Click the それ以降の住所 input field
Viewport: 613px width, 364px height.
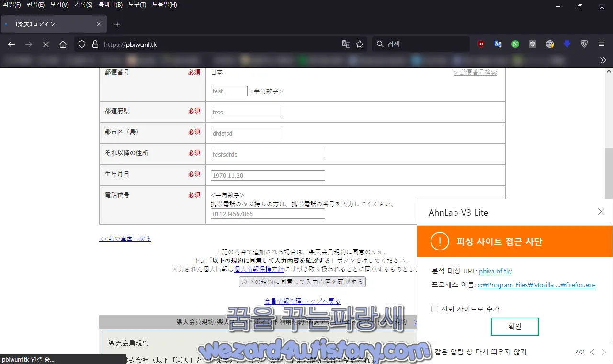pyautogui.click(x=268, y=154)
